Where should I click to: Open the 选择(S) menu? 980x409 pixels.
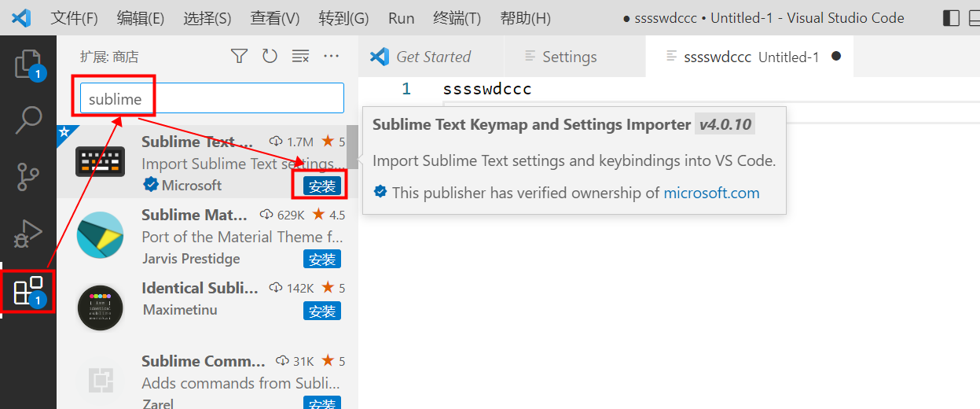pos(207,18)
